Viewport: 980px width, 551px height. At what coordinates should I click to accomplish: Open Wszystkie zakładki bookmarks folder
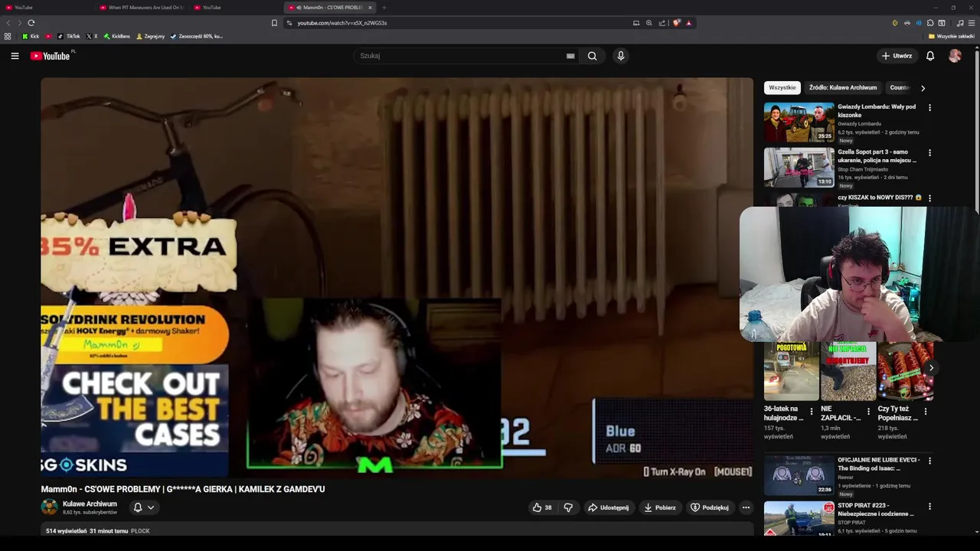point(952,36)
